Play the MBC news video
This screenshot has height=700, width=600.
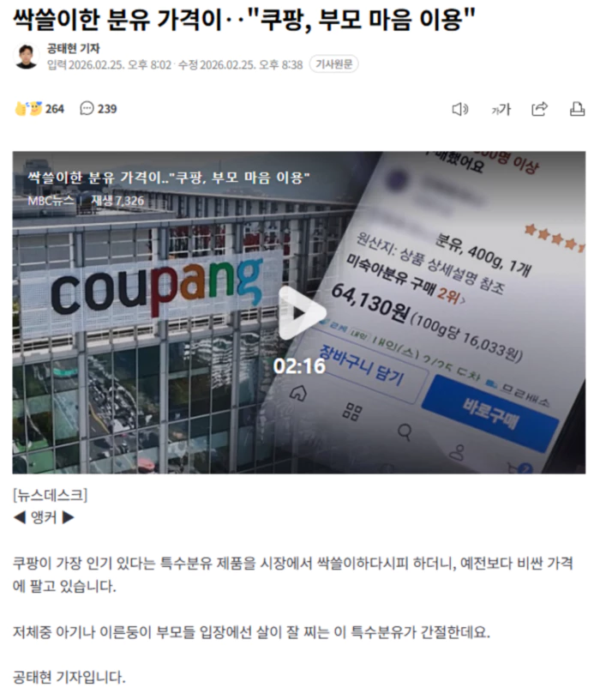tap(302, 313)
